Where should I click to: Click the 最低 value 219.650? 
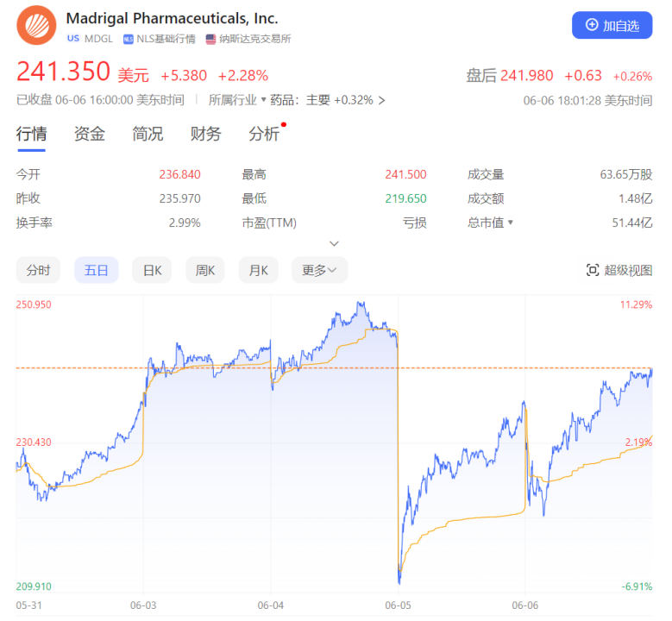point(405,198)
